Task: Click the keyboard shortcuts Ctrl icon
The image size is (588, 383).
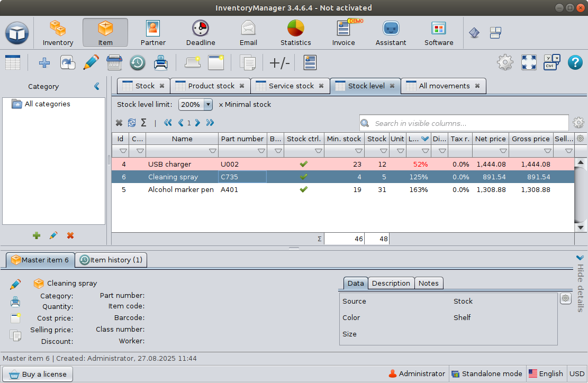Action: tap(552, 62)
